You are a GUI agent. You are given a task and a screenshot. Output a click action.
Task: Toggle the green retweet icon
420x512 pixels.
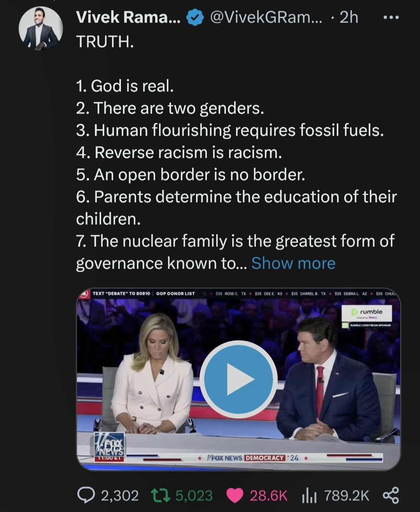(160, 495)
